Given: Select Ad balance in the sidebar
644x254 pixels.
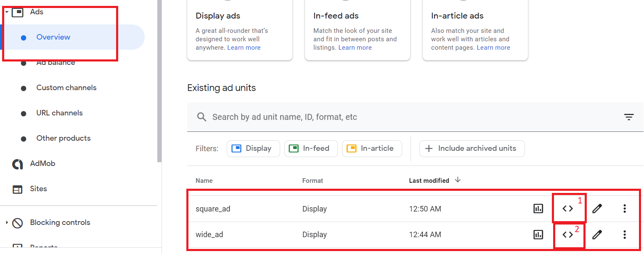Looking at the screenshot, I should coord(55,62).
